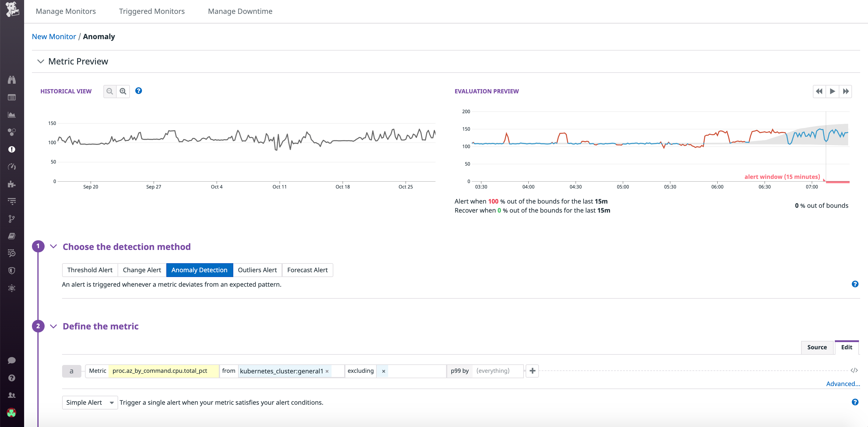Switch to the Change Alert detection method
The width and height of the screenshot is (868, 427).
[142, 270]
